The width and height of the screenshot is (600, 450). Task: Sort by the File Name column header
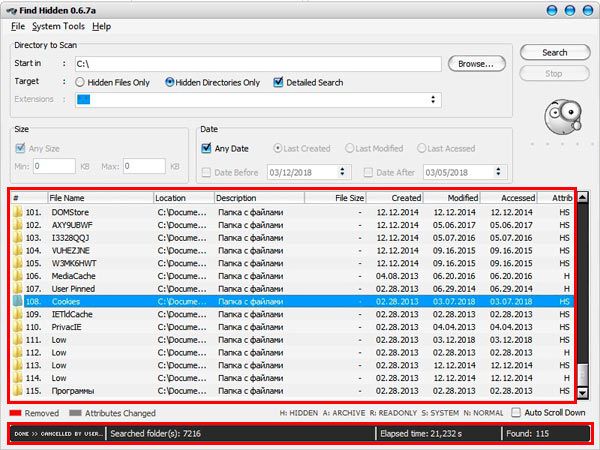tap(100, 198)
